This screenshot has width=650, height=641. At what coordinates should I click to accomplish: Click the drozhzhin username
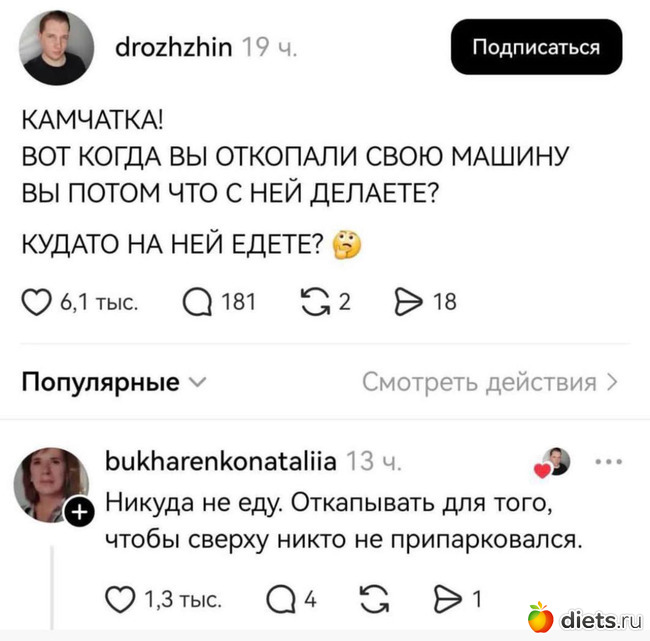pyautogui.click(x=174, y=48)
